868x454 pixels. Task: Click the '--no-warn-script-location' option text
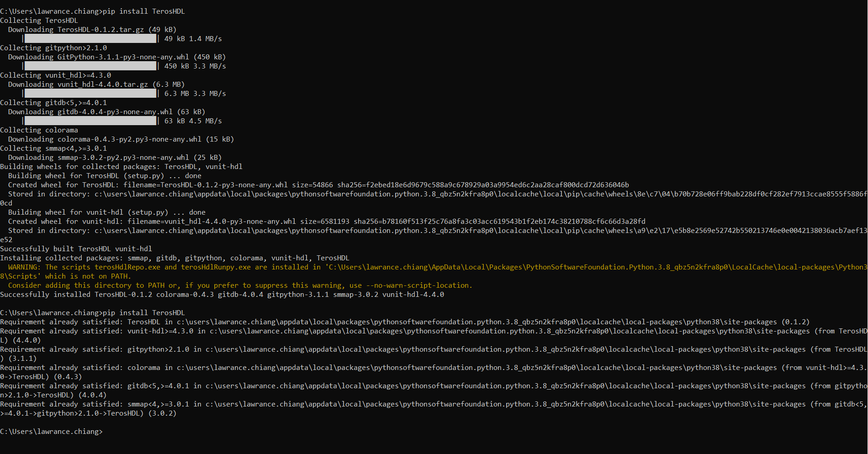[418, 285]
